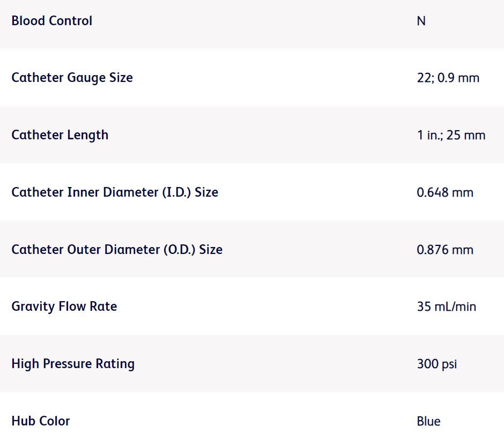The width and height of the screenshot is (504, 441).
Task: Click the Catheter Outer Diameter (O.D.) Size label
Action: [x=117, y=250]
